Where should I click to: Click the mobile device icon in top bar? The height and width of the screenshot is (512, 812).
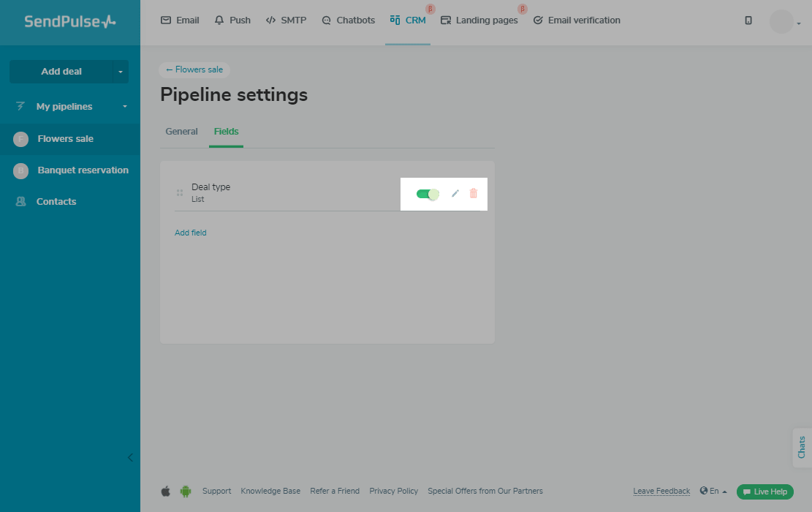748,20
